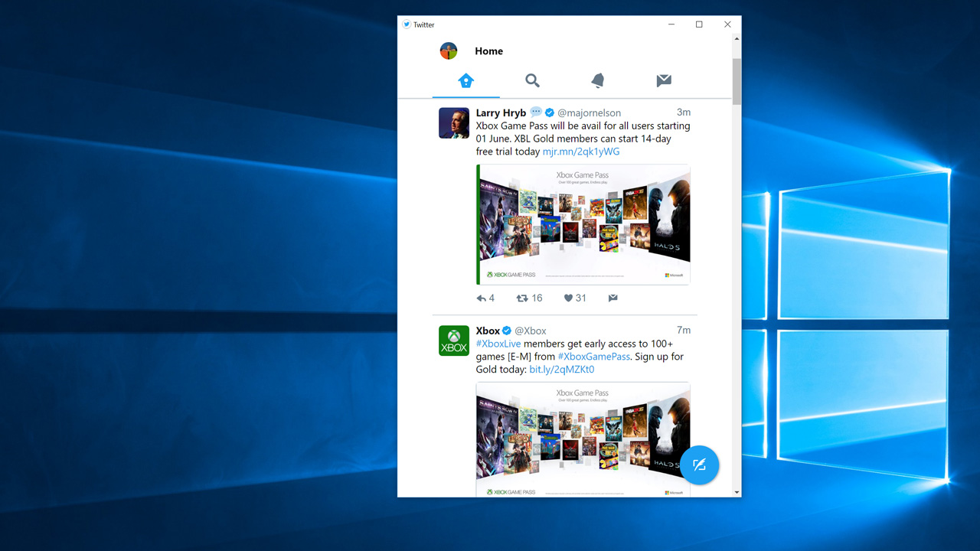Image resolution: width=980 pixels, height=551 pixels.
Task: Open the Notifications bell tab
Action: click(x=597, y=80)
